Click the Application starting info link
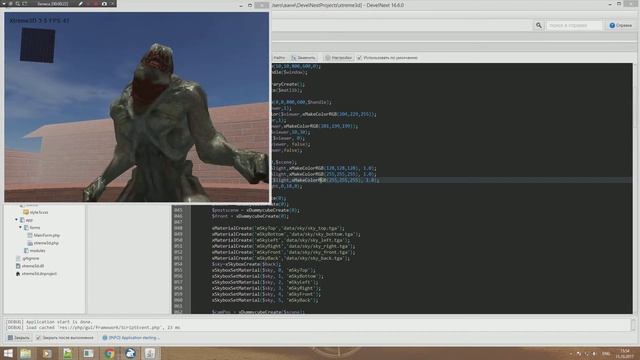The image size is (640, 360). pos(130,338)
